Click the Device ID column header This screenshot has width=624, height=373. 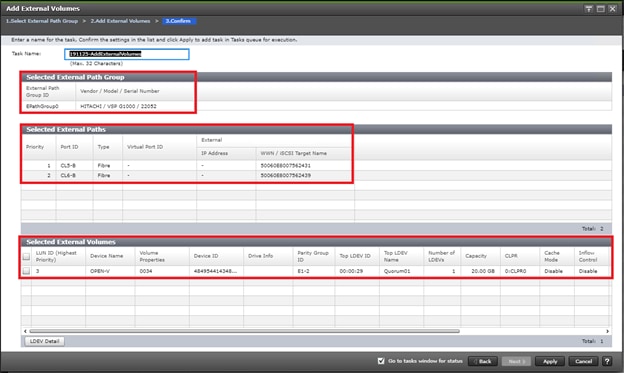tap(206, 256)
